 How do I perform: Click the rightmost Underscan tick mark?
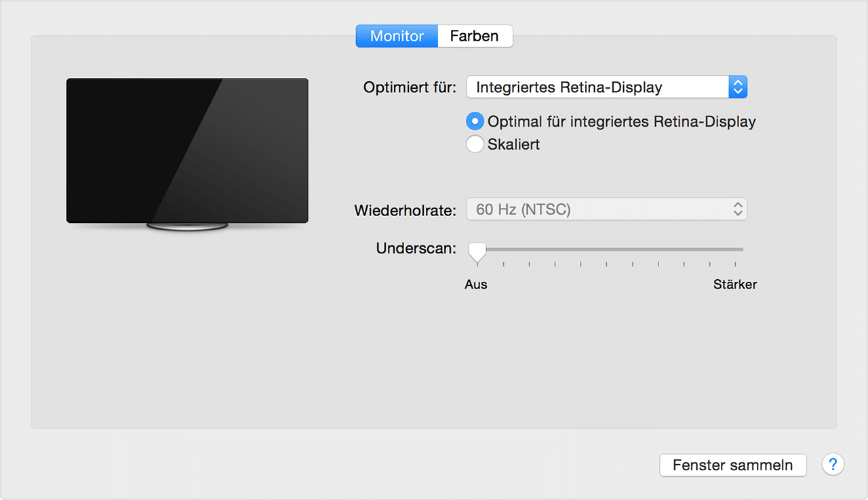pos(736,262)
